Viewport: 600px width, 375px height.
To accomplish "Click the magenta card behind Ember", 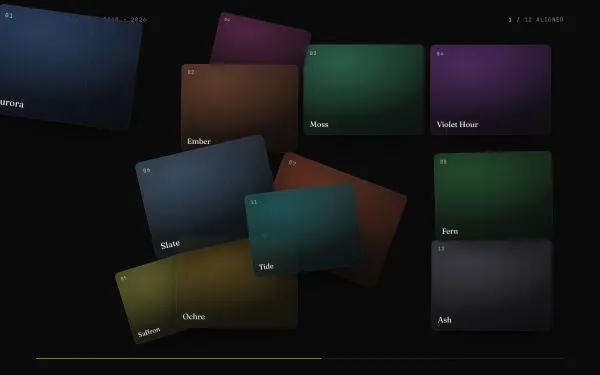I will 260,40.
